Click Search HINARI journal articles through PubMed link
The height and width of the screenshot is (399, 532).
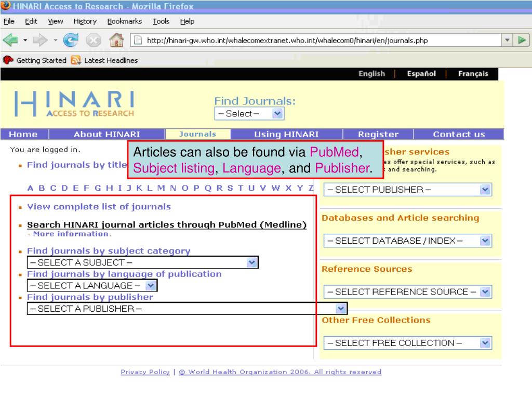167,224
